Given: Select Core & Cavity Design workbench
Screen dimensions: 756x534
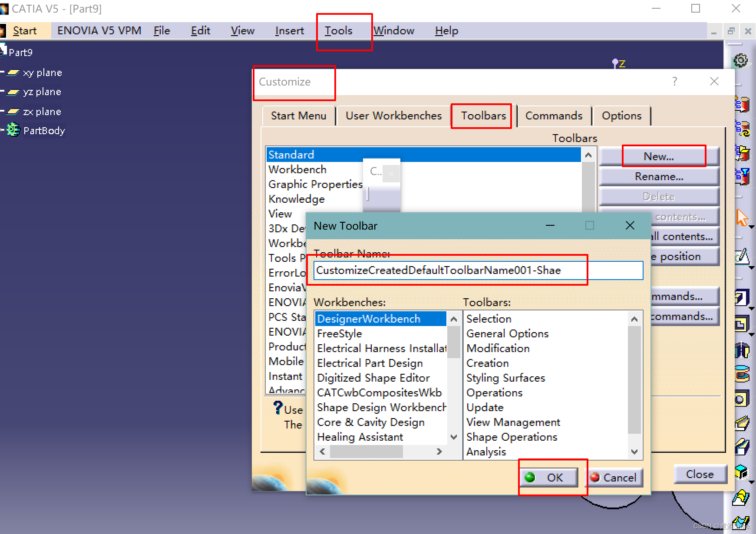Looking at the screenshot, I should 381,422.
